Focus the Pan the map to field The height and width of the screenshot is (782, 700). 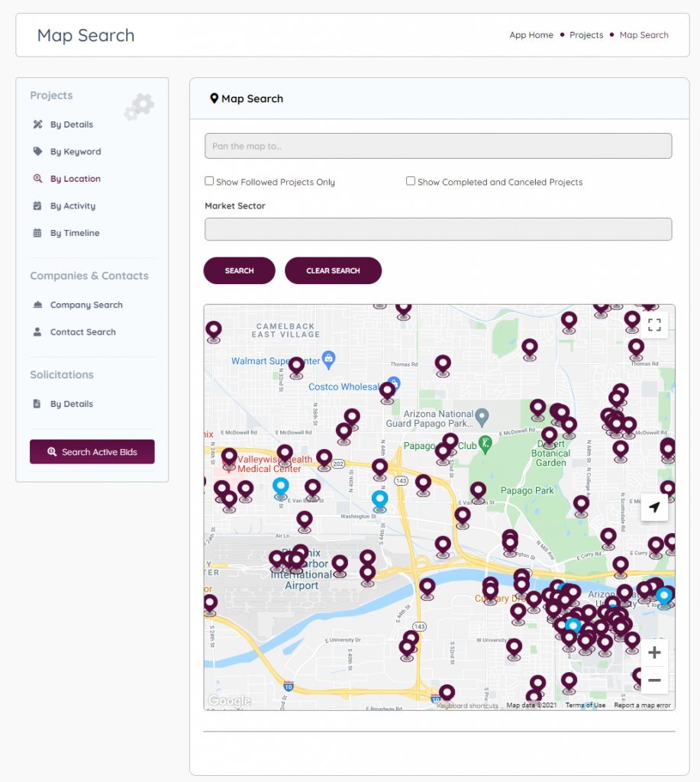coord(438,146)
